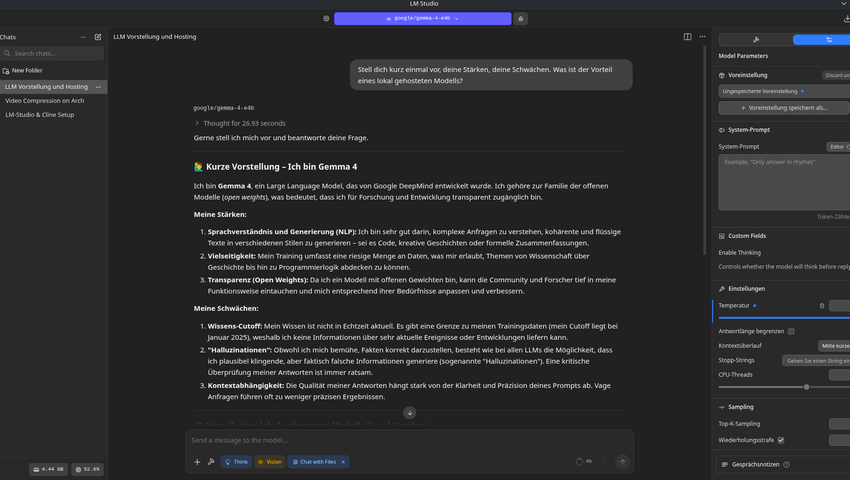Click the Discard unsaved changes button
The width and height of the screenshot is (850, 480).
tap(836, 75)
